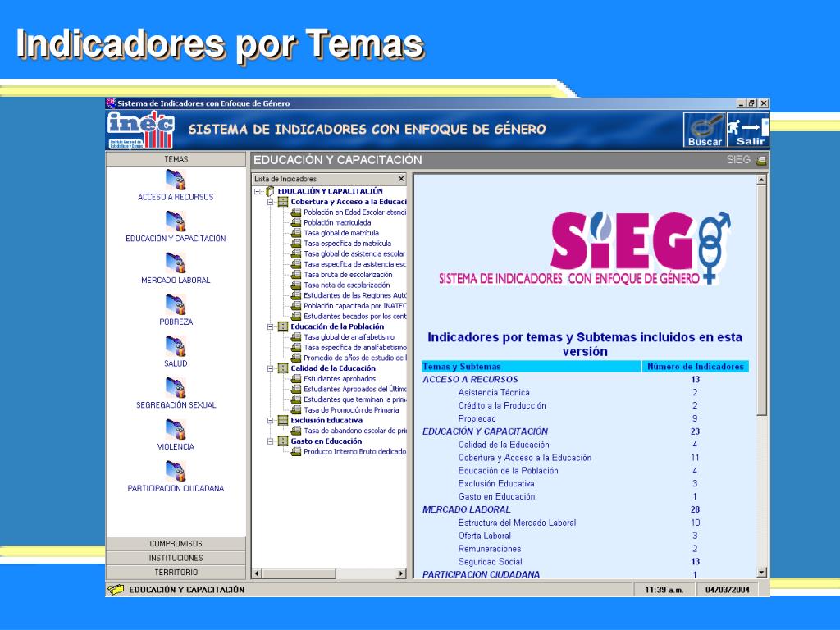Viewport: 840px width, 630px height.
Task: Open Producto Interno Bruto dedicado indicator
Action: [x=354, y=452]
